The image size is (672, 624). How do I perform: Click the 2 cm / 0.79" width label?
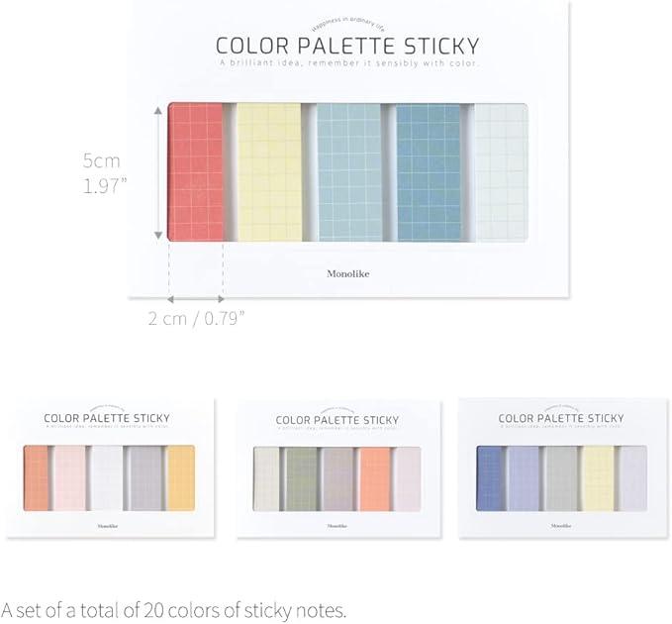196,319
